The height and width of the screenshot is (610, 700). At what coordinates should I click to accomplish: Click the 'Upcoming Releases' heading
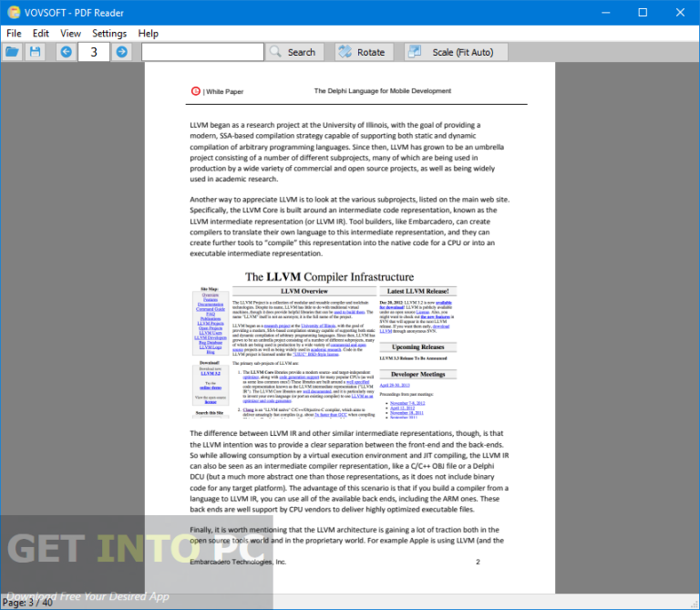point(417,347)
